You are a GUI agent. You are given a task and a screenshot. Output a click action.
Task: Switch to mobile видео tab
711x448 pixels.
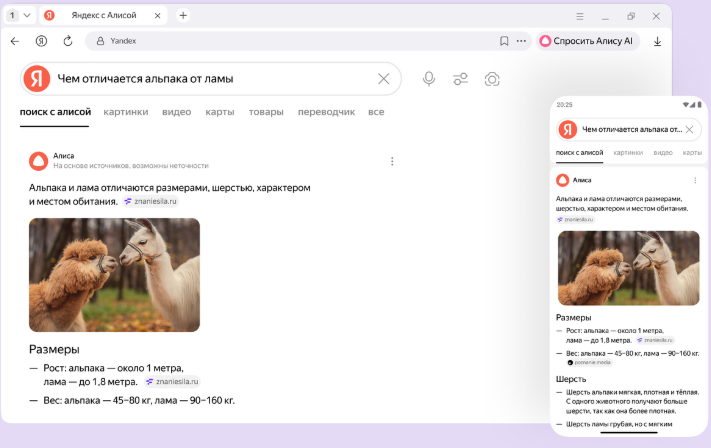[x=663, y=153]
